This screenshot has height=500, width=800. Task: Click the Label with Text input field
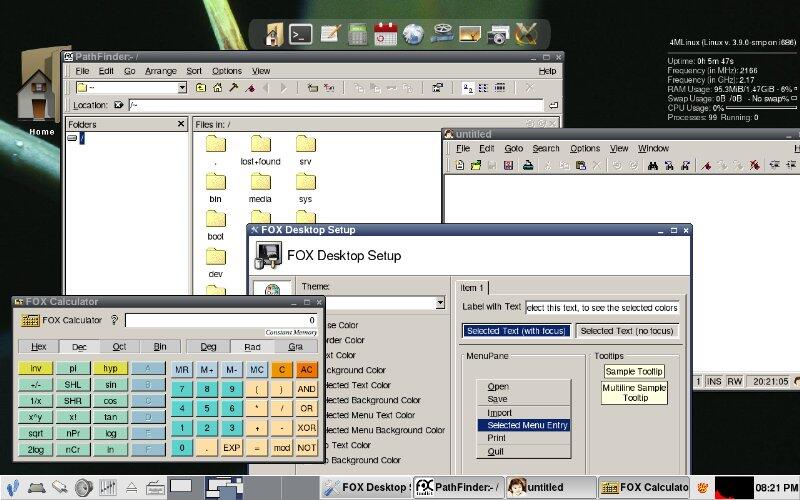point(602,307)
